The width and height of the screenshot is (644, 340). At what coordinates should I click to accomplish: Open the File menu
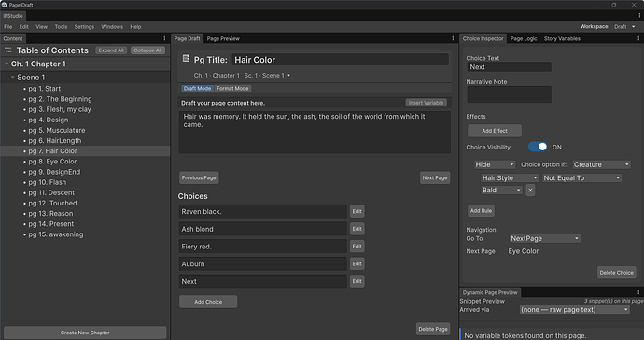[8, 27]
